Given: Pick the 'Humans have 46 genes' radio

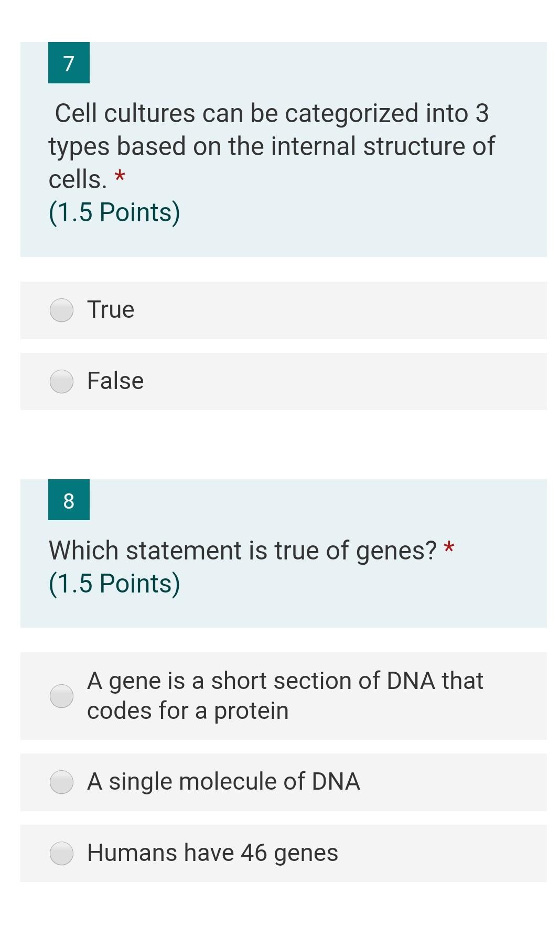Looking at the screenshot, I should coord(61,853).
